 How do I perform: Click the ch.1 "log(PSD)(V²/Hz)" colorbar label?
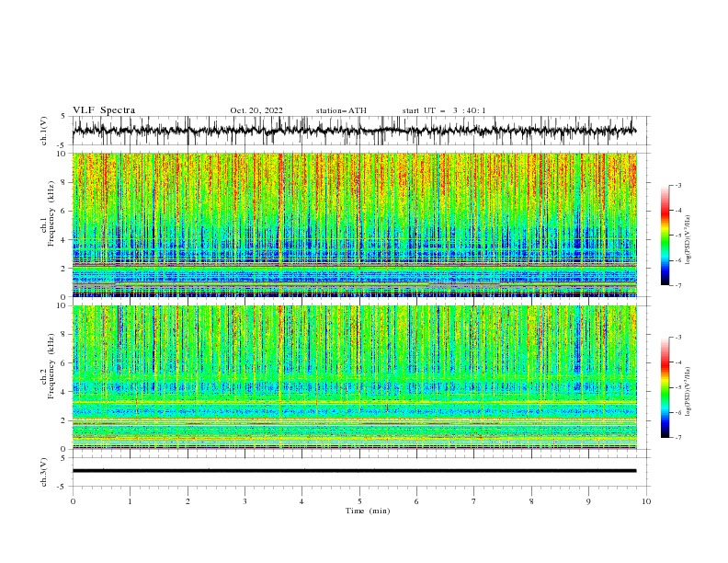pos(688,240)
